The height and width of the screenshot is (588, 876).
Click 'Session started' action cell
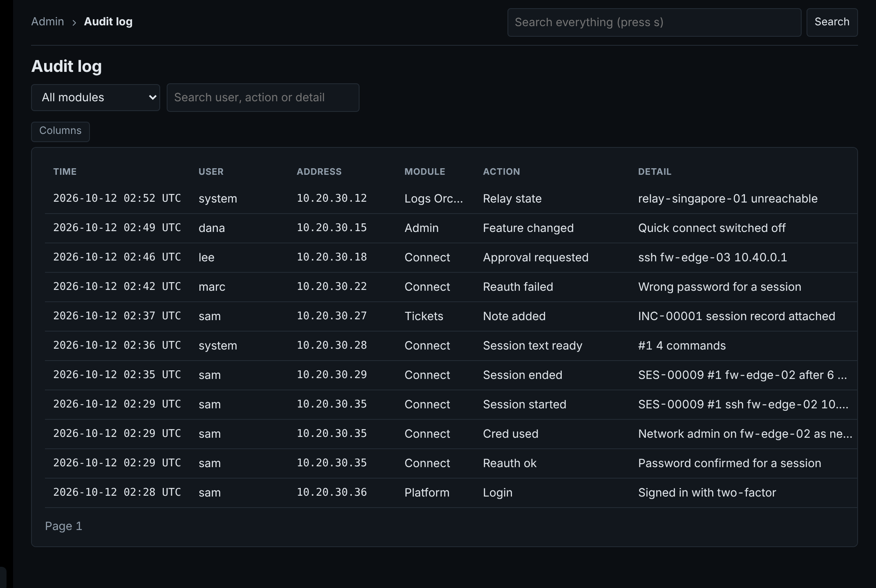tap(525, 404)
